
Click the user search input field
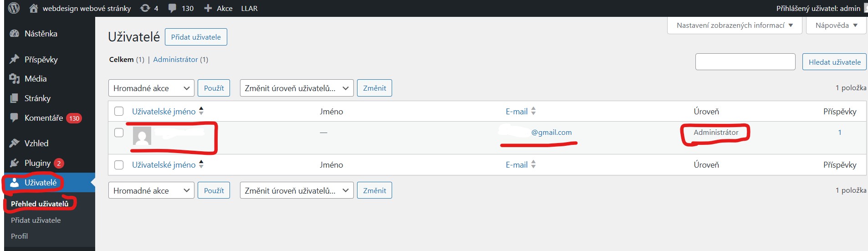click(x=745, y=62)
